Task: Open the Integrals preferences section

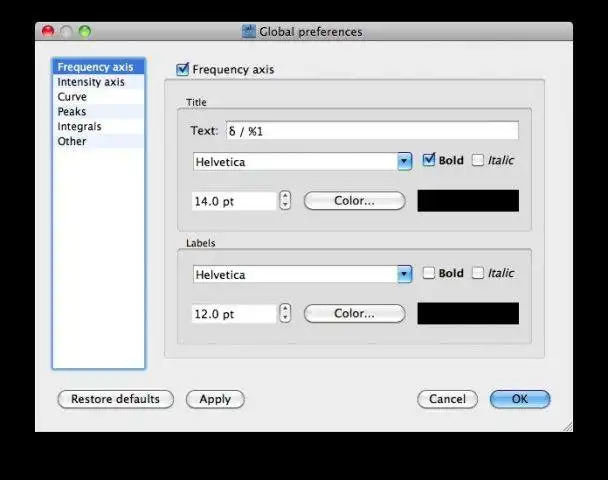Action: 98,126
